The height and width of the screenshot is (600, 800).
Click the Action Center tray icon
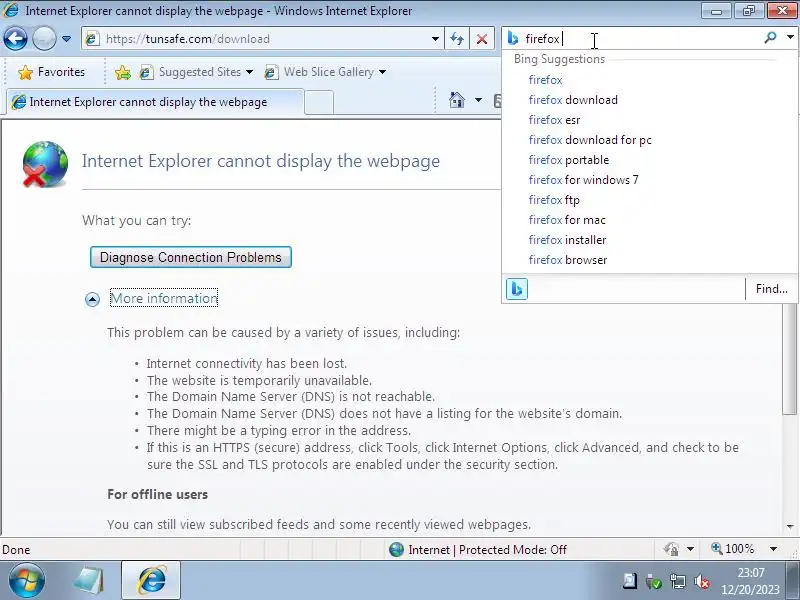click(630, 581)
